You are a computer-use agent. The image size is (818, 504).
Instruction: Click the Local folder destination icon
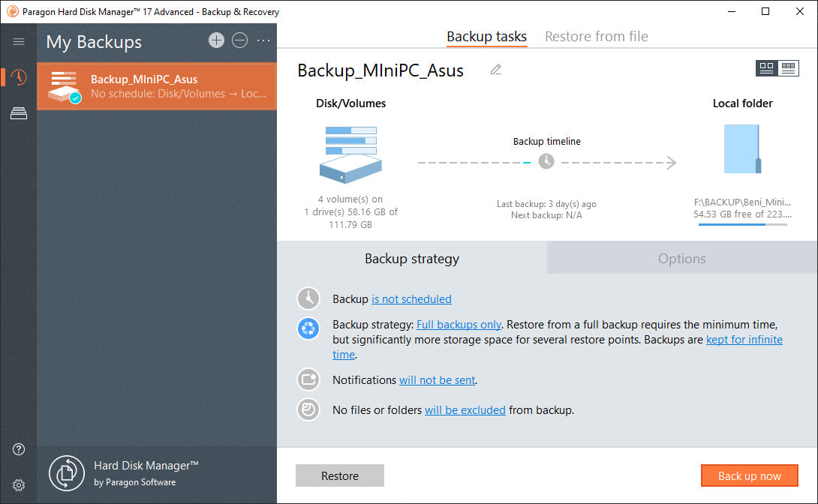742,149
